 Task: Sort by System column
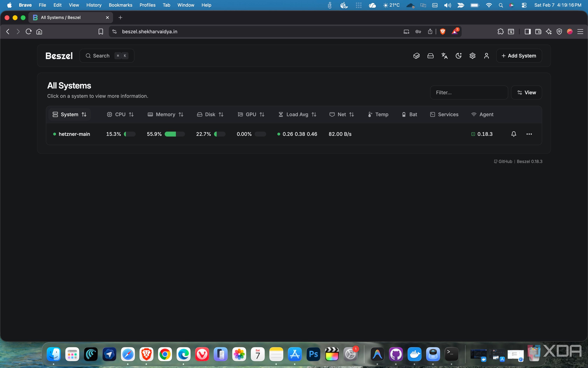click(69, 114)
